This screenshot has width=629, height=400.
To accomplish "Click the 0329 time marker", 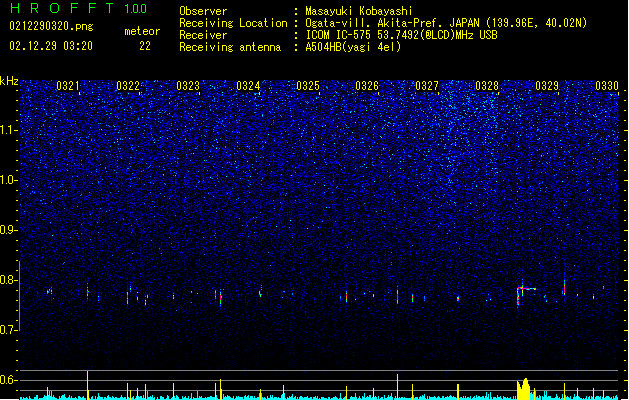I will [x=547, y=86].
